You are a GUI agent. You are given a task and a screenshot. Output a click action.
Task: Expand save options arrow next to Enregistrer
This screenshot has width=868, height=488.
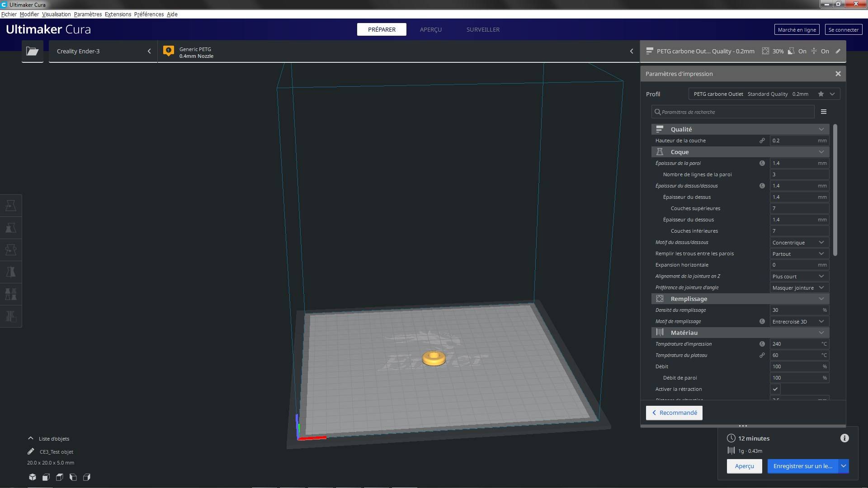tap(844, 466)
